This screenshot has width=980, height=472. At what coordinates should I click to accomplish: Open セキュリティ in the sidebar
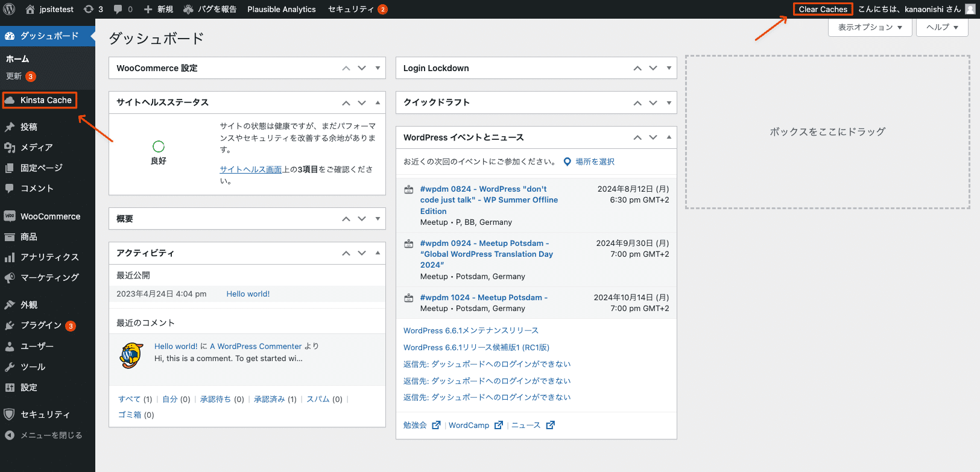pyautogui.click(x=48, y=414)
